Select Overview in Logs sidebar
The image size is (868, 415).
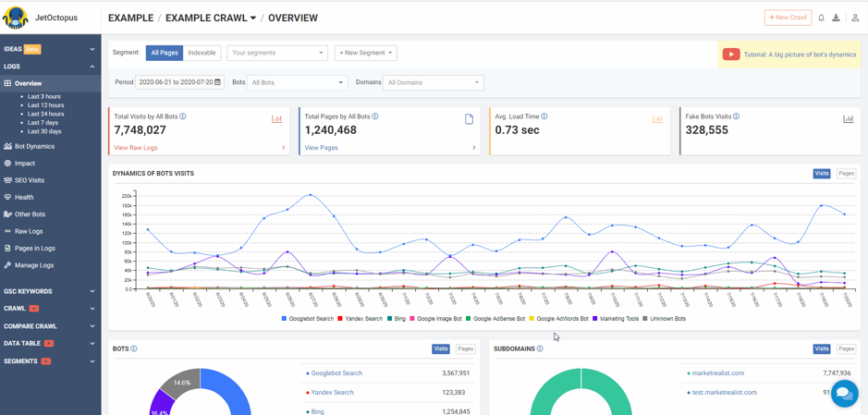50,83
